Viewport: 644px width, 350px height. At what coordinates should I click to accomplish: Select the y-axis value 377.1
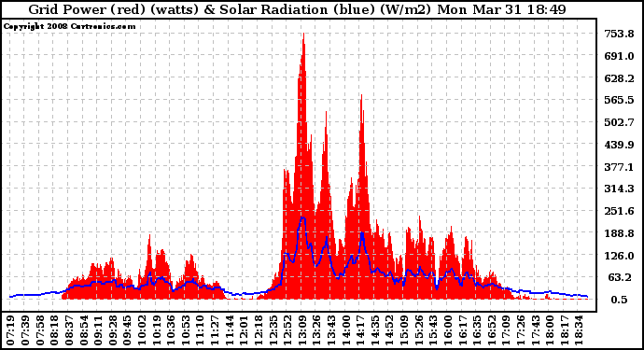[x=619, y=167]
